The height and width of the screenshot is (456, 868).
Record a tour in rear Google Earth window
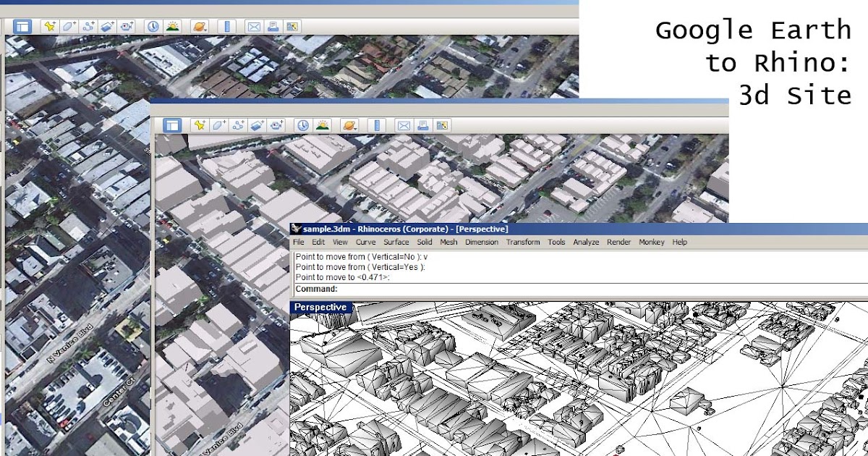pyautogui.click(x=127, y=27)
